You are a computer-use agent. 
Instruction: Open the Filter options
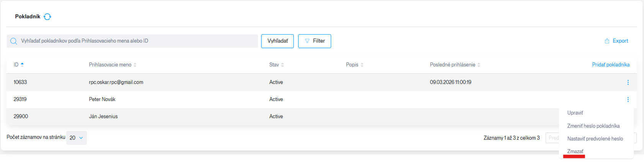[315, 41]
